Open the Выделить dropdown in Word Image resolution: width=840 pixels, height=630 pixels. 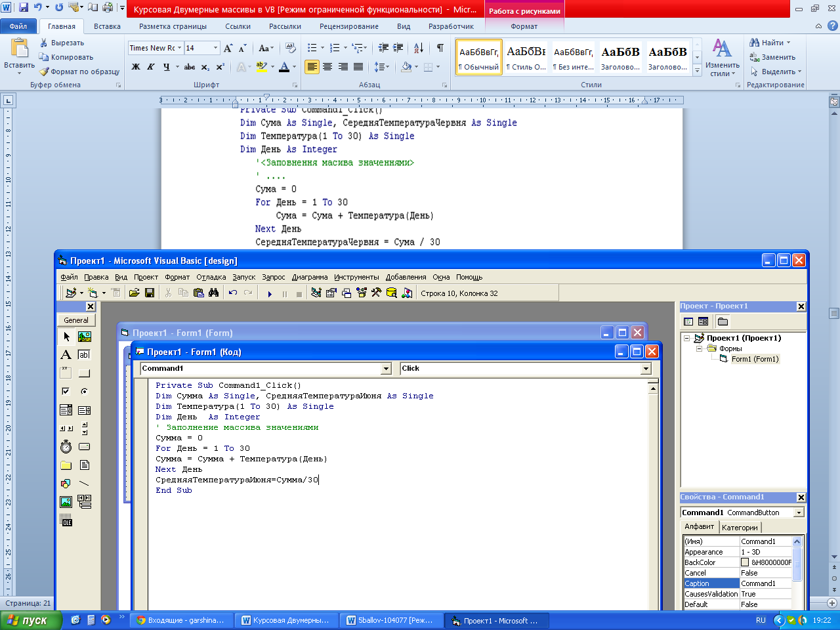(x=776, y=72)
